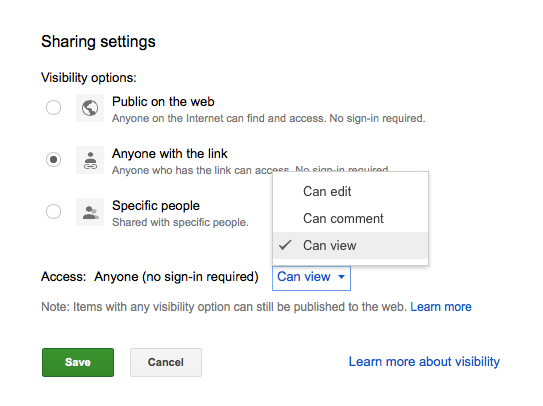This screenshot has height=406, width=543.
Task: Click the Shared with specific people description
Action: point(180,222)
